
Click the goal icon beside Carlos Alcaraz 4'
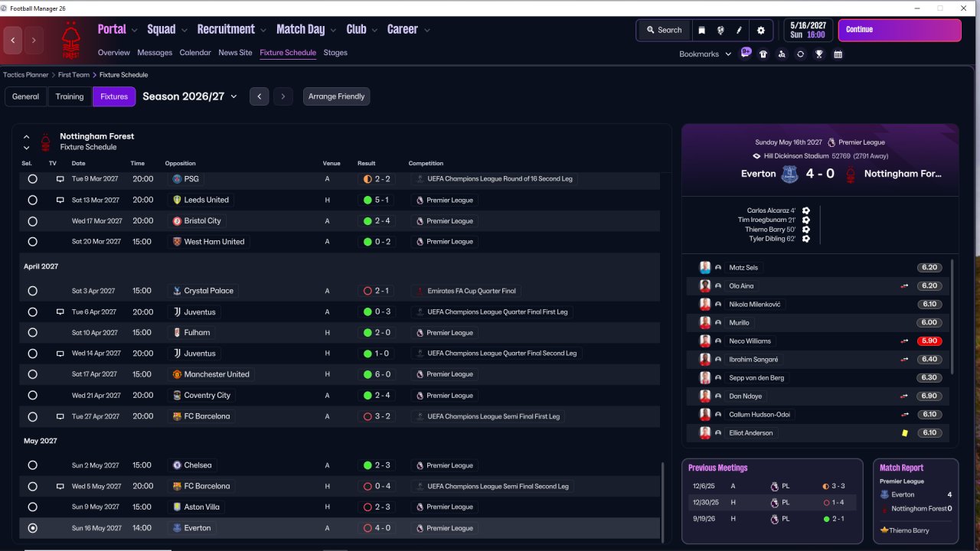[806, 210]
